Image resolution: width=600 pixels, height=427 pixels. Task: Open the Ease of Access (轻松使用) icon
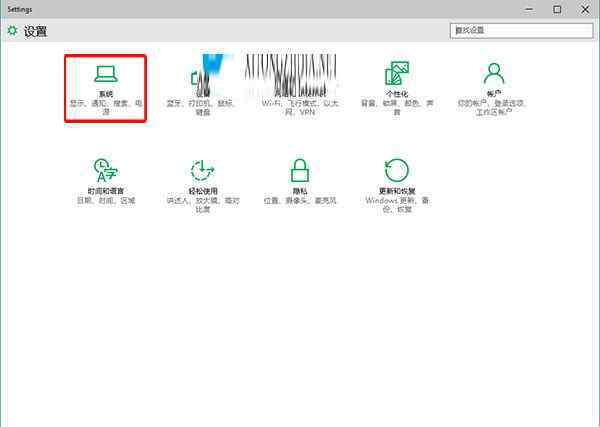click(x=202, y=170)
